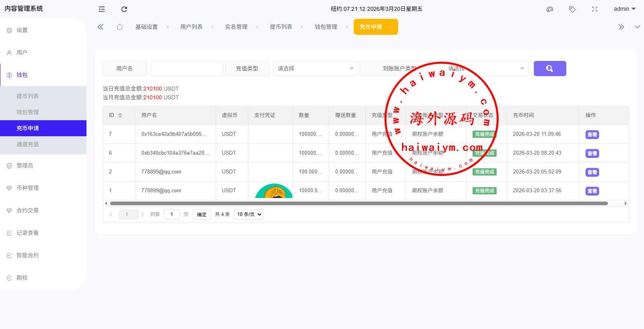
Task: Collapse the sidebar with the menu icon
Action: (x=102, y=9)
